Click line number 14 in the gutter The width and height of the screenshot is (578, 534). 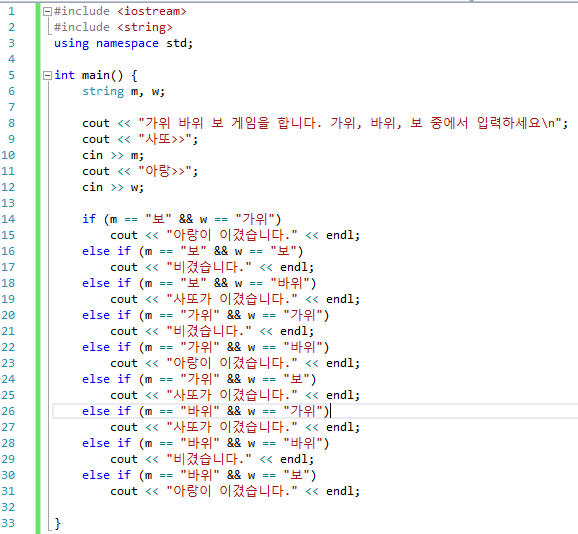point(8,219)
